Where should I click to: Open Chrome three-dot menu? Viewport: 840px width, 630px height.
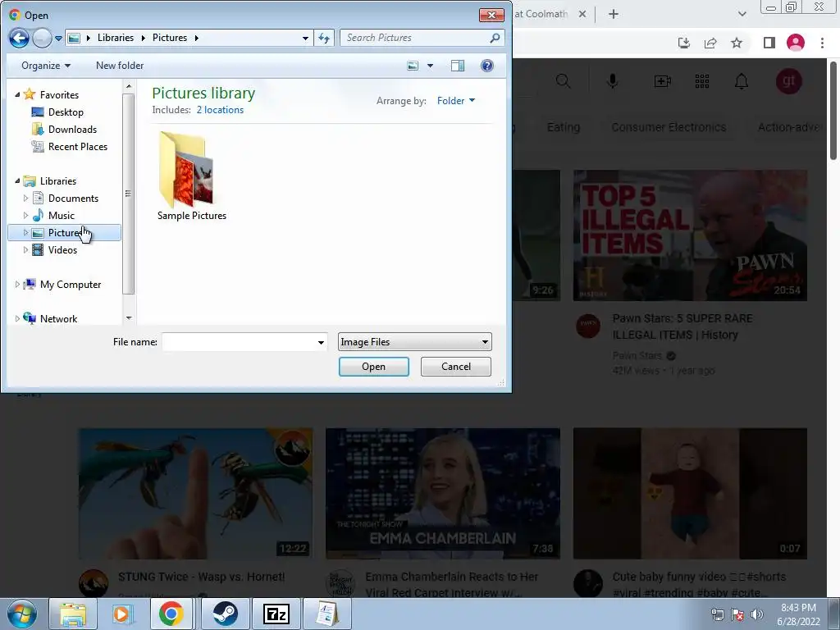[x=822, y=43]
